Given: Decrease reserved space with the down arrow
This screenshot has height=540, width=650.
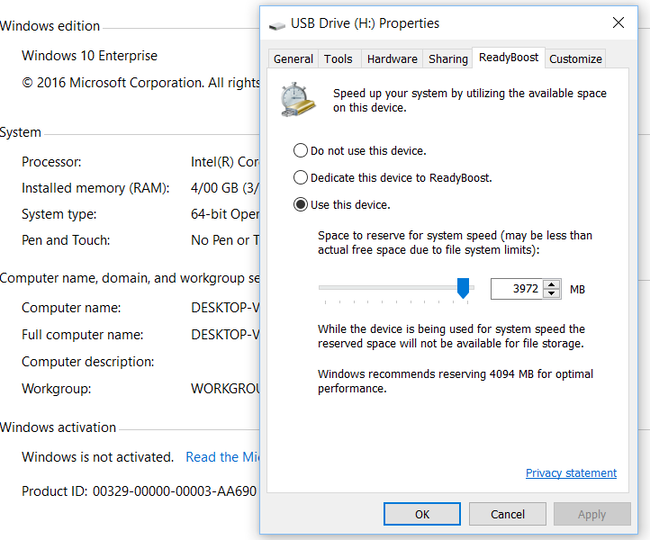Looking at the screenshot, I should [552, 294].
